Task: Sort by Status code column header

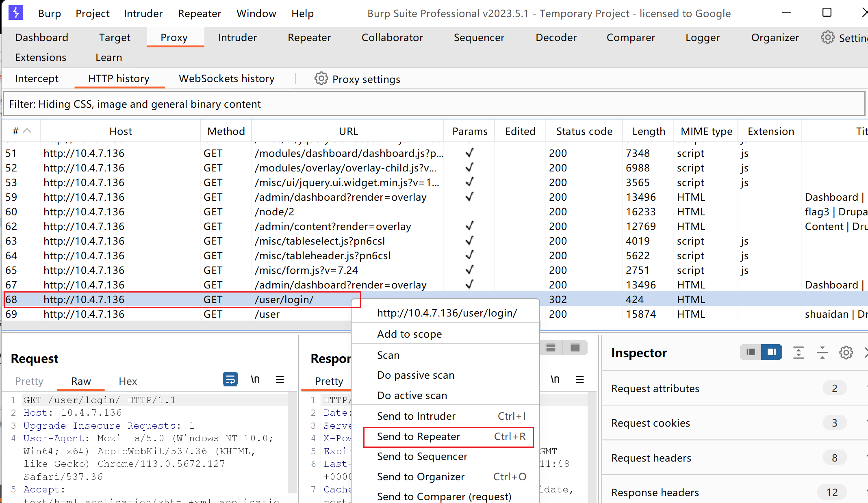Action: (584, 131)
